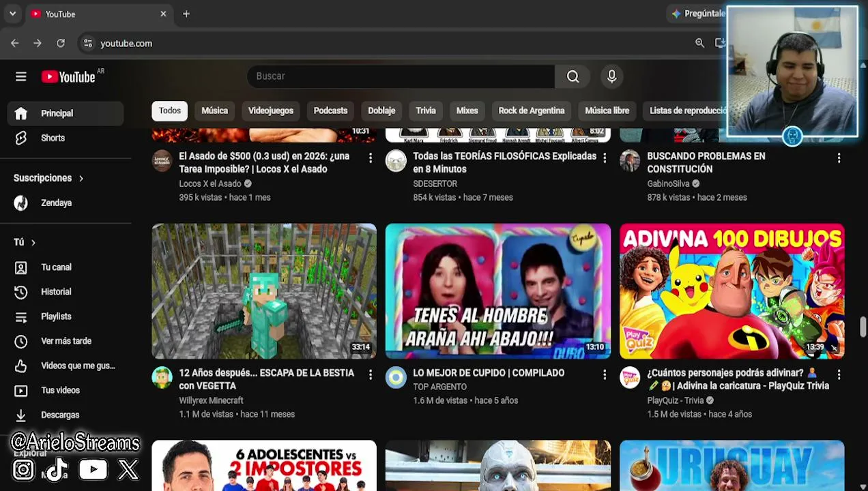The width and height of the screenshot is (868, 491).
Task: Open options for Buscando Problemas en Constitución video
Action: coord(839,158)
